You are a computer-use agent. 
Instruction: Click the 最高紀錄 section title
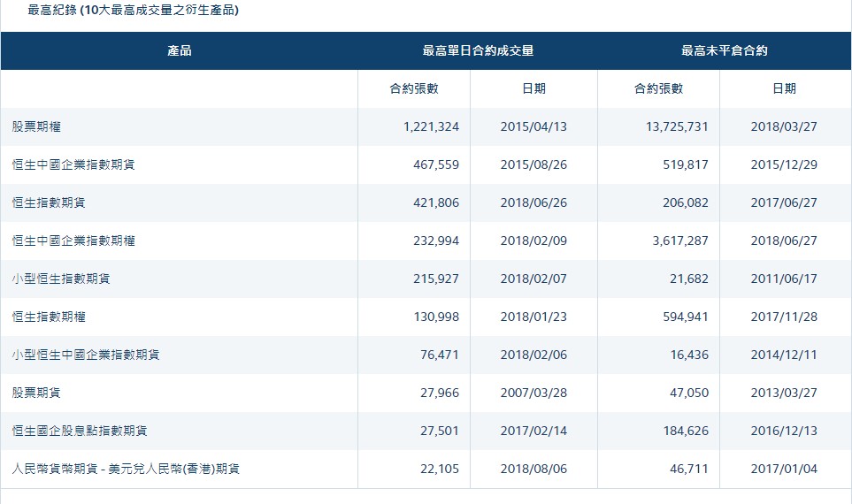tap(133, 11)
